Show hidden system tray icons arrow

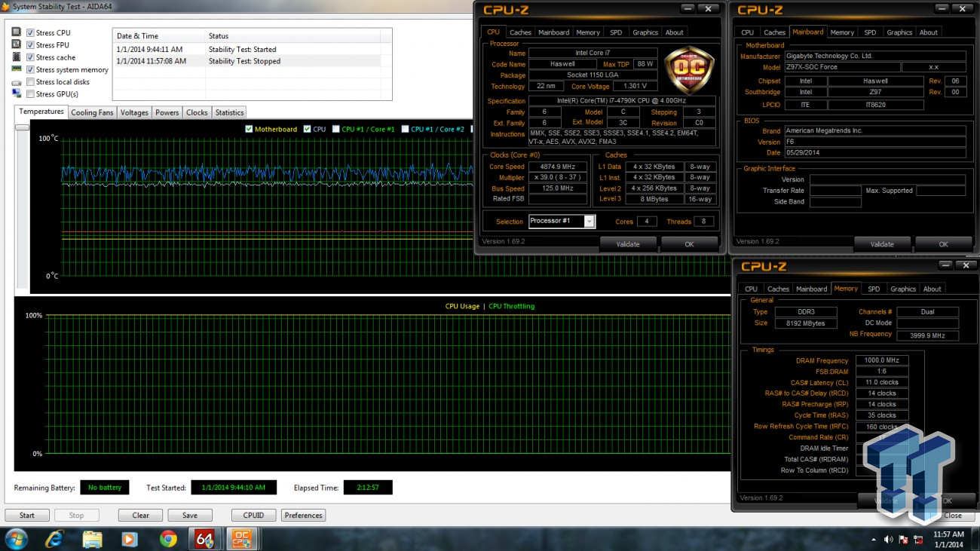(x=874, y=540)
